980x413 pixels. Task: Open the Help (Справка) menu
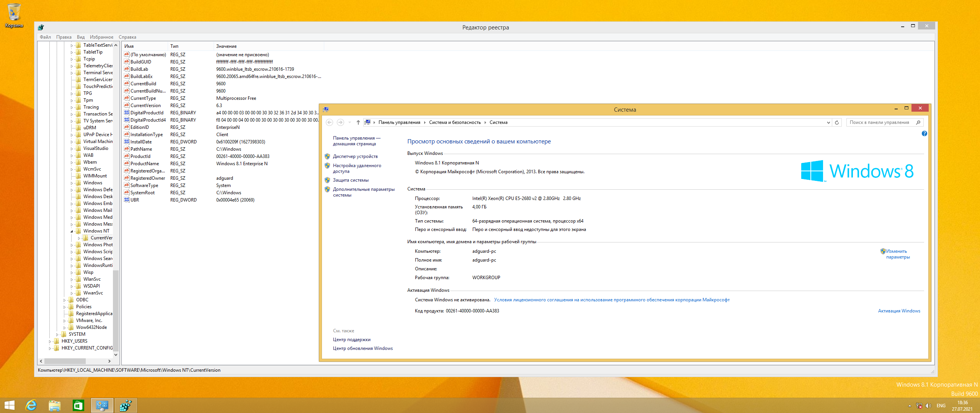coord(127,37)
